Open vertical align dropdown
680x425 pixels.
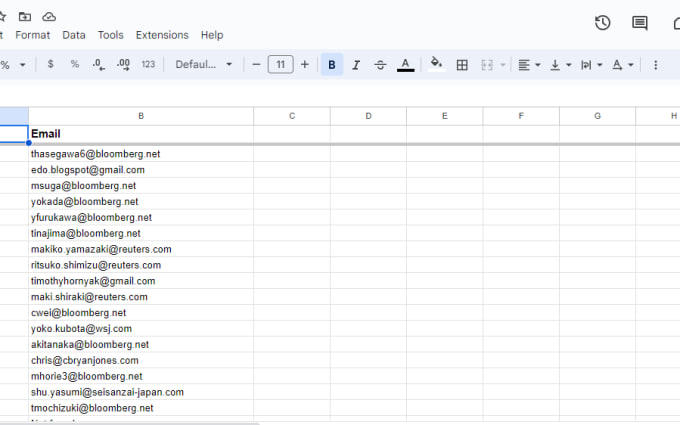coord(560,65)
